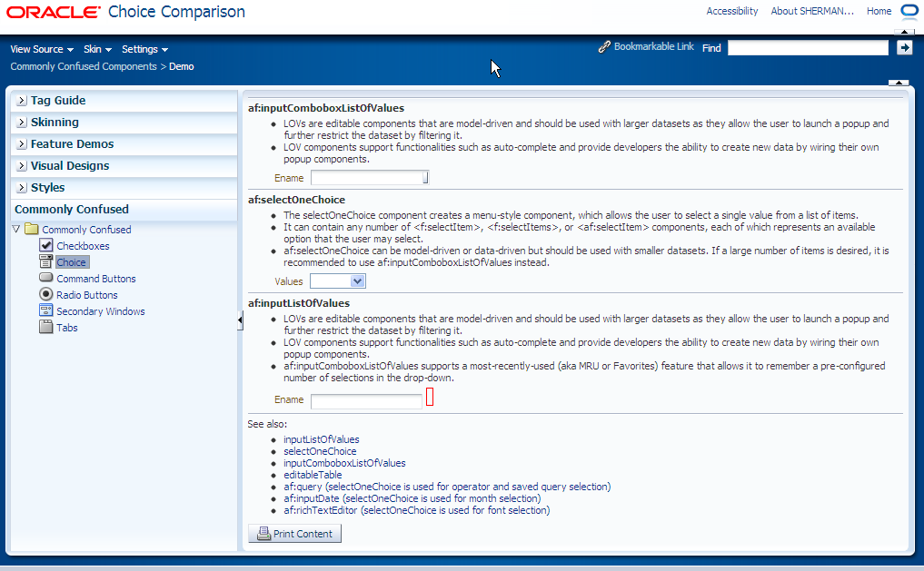
Task: Click the Bookmarkable Link chain icon
Action: click(x=604, y=47)
